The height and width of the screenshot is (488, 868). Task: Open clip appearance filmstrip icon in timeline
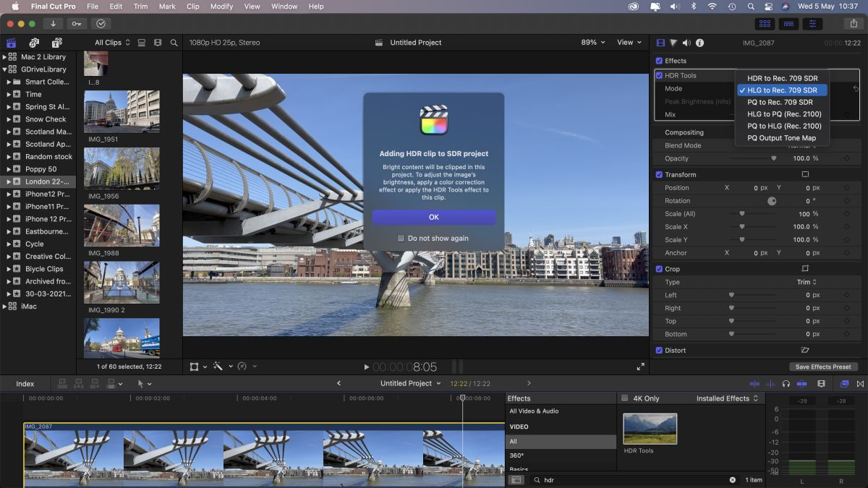[821, 383]
